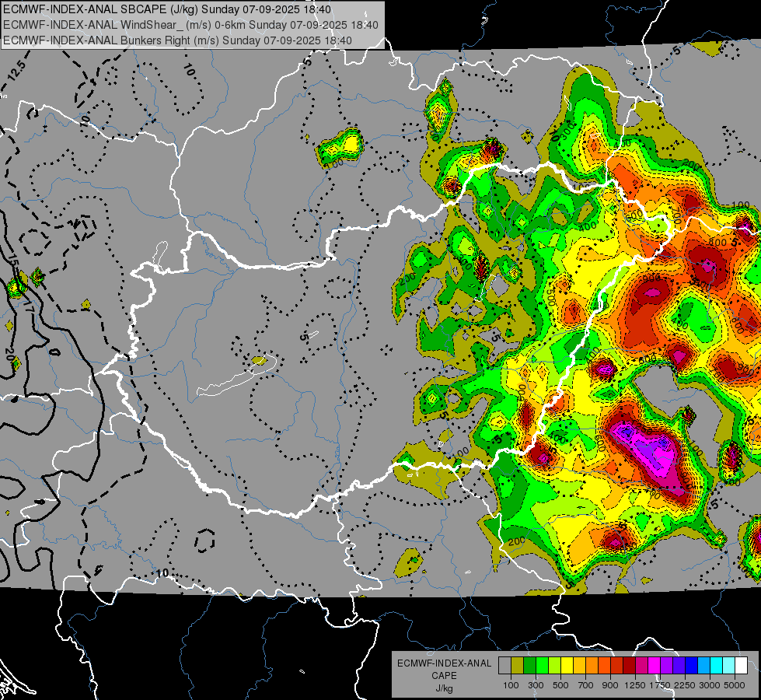
Task: Click the 100 value under the color bar
Action: click(x=511, y=685)
